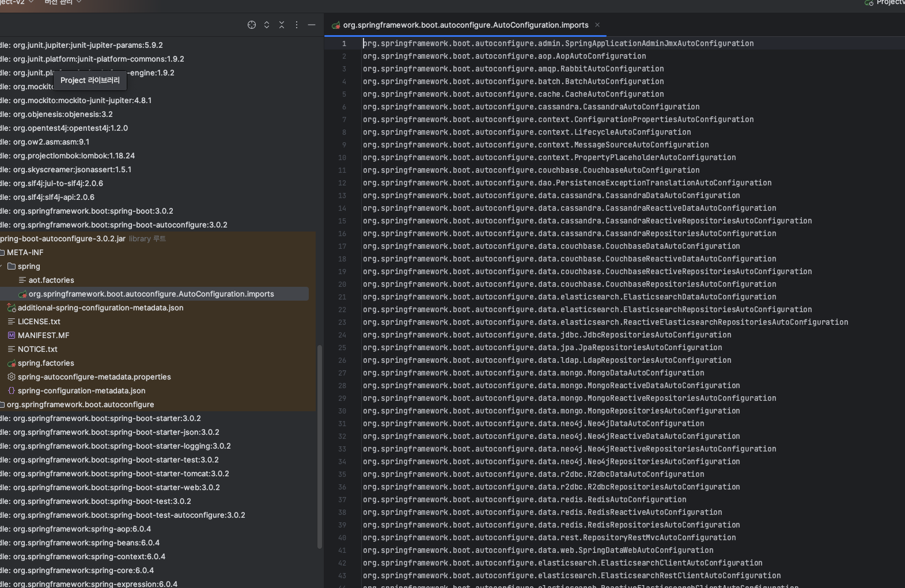Open spring.factories
The width and height of the screenshot is (905, 588).
[x=46, y=363]
